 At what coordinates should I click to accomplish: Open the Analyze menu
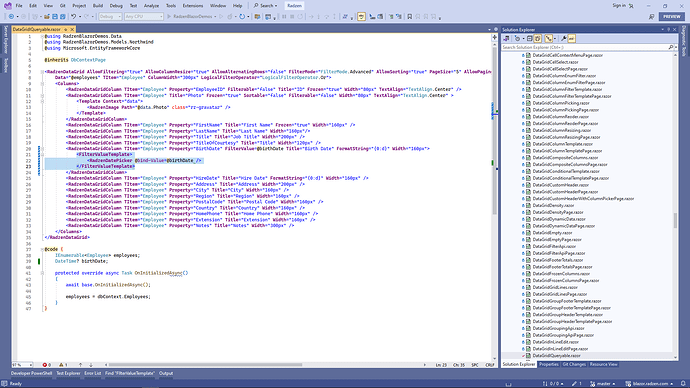pyautogui.click(x=151, y=6)
